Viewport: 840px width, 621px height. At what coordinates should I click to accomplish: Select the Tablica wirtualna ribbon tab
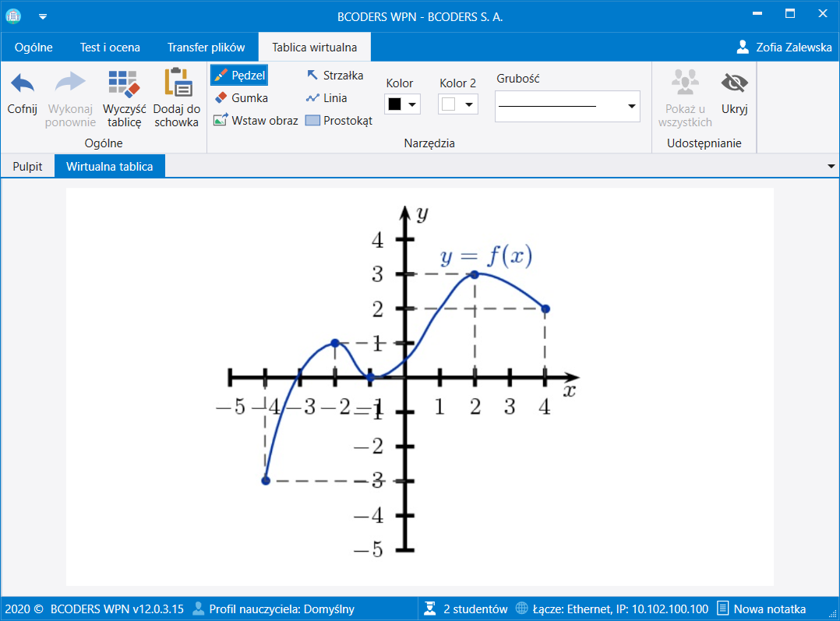(x=315, y=48)
